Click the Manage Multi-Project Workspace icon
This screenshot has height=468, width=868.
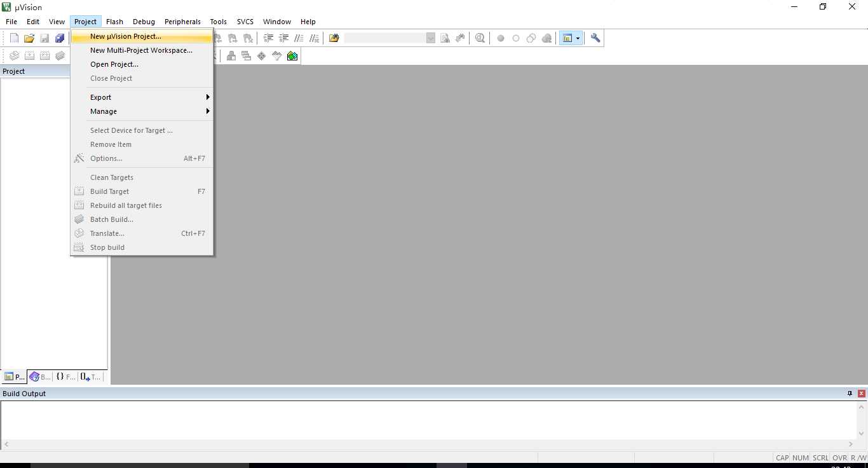coord(247,56)
